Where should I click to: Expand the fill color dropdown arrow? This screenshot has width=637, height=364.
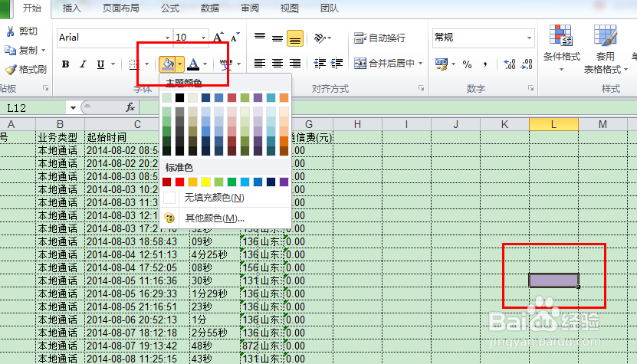[179, 64]
